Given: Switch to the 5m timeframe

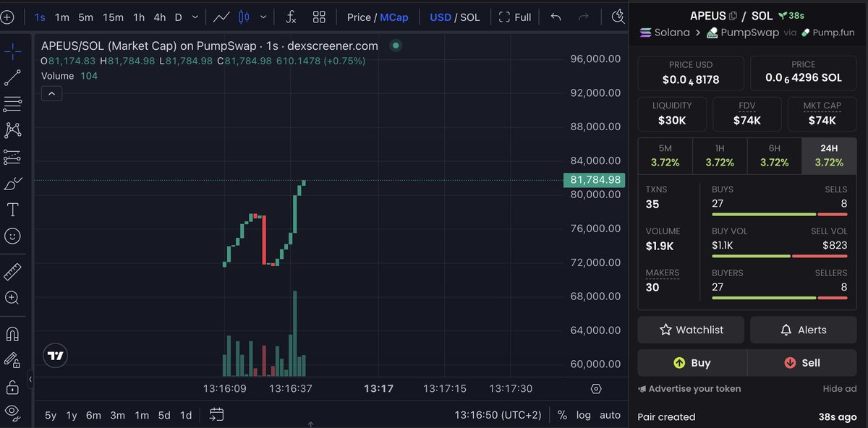Looking at the screenshot, I should click(x=85, y=17).
